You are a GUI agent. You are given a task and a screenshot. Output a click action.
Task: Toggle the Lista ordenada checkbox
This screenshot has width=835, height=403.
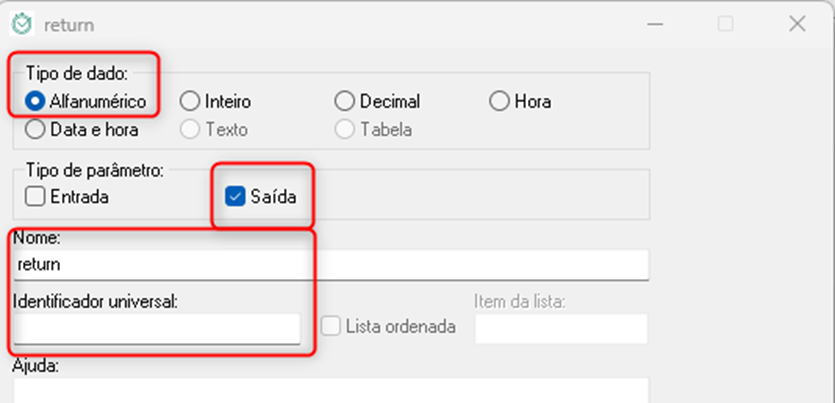(x=331, y=326)
